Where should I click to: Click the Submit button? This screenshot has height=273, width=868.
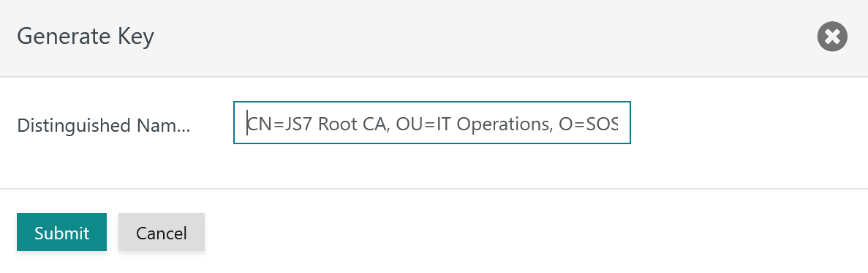(x=61, y=232)
